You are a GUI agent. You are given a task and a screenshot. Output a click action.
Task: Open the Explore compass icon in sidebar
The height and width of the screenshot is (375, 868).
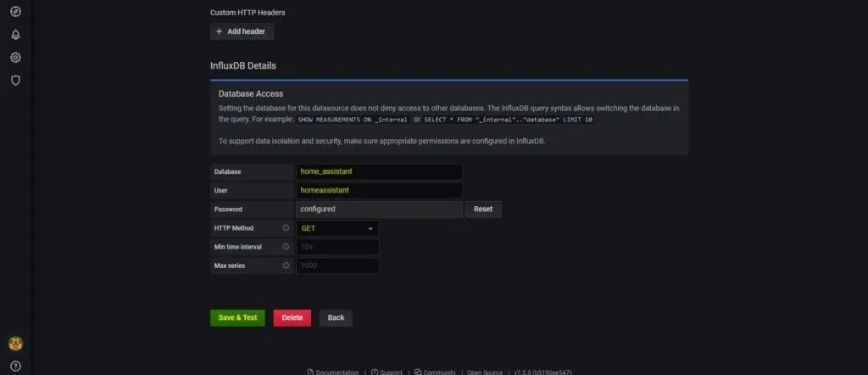(x=15, y=12)
